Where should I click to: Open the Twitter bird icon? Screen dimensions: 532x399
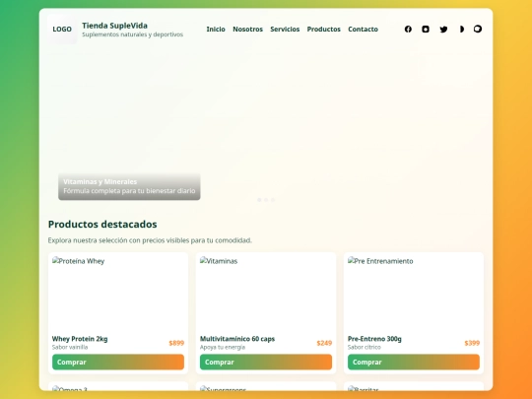point(443,30)
